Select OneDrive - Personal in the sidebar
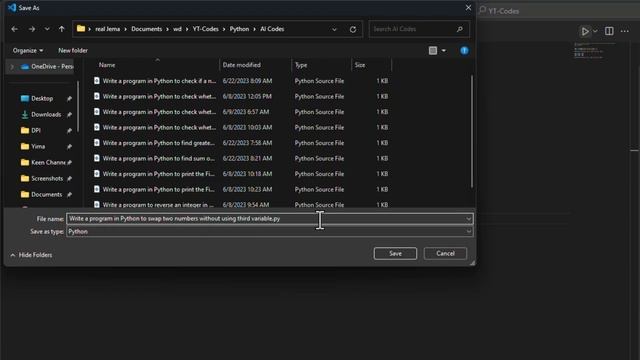640x360 pixels. tap(48, 67)
